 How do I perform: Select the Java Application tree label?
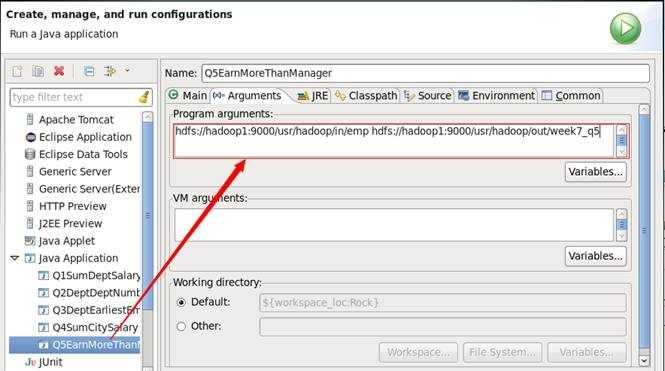coord(78,258)
